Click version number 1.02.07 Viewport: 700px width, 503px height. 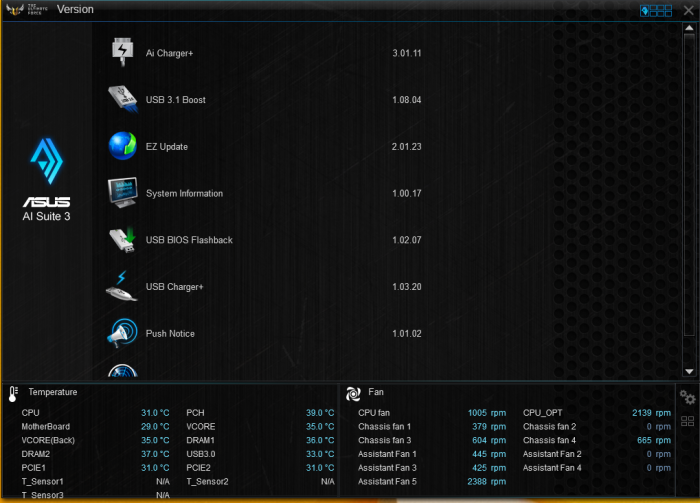(407, 240)
